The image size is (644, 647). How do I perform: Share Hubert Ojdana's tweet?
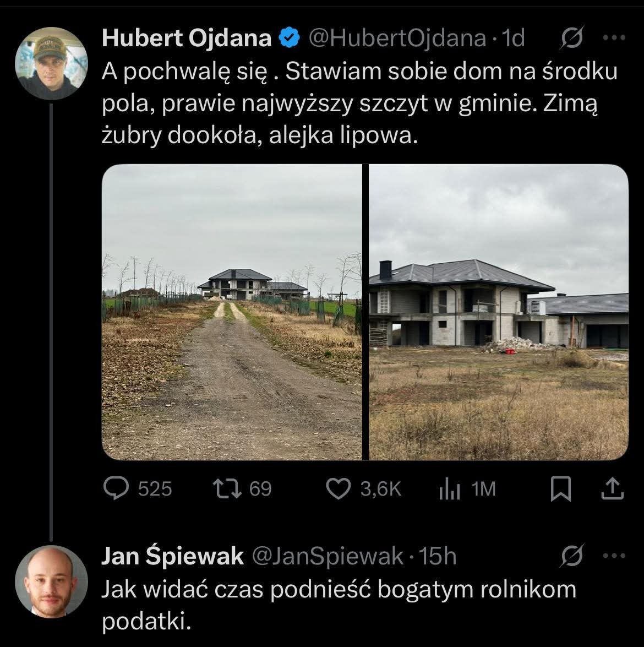pyautogui.click(x=613, y=489)
